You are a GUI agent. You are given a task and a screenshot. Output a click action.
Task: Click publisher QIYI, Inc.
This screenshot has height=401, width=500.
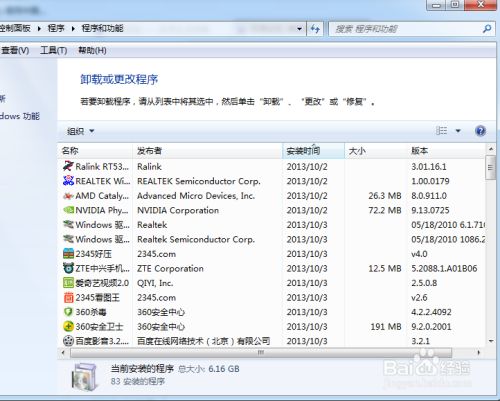155,283
